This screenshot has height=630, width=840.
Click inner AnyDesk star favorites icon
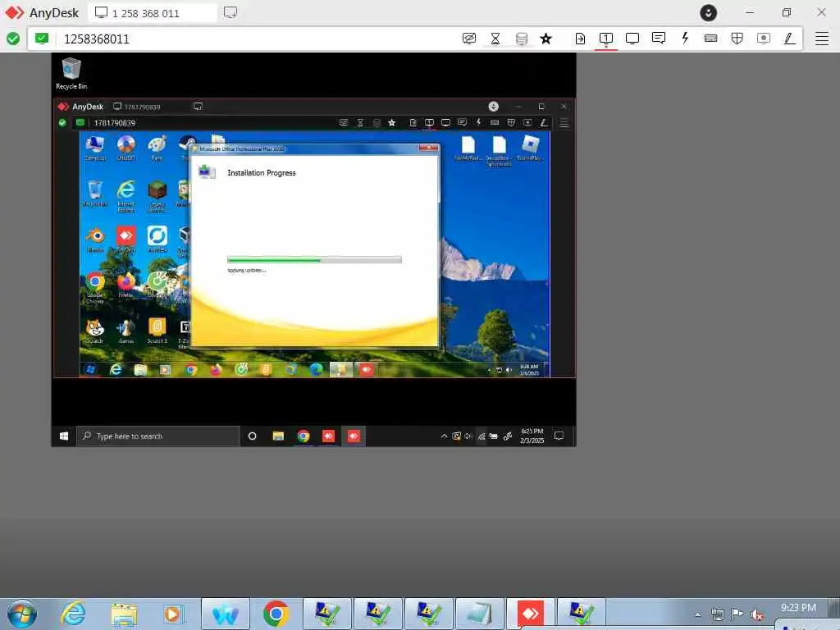pos(392,123)
